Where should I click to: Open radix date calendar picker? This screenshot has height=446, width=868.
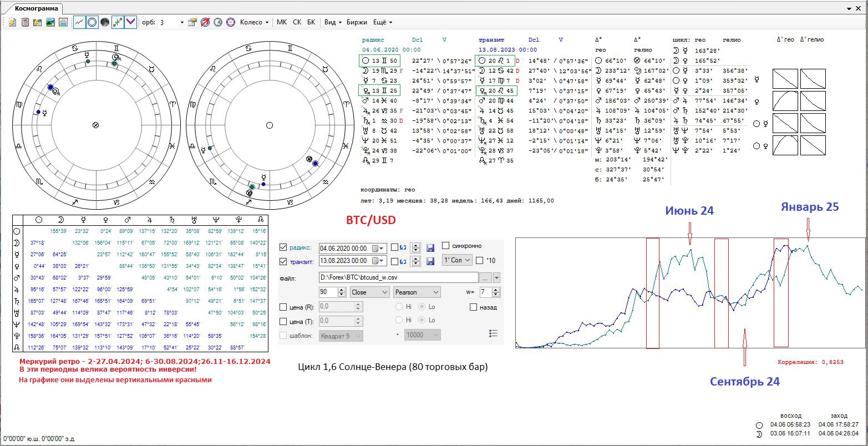tap(378, 248)
